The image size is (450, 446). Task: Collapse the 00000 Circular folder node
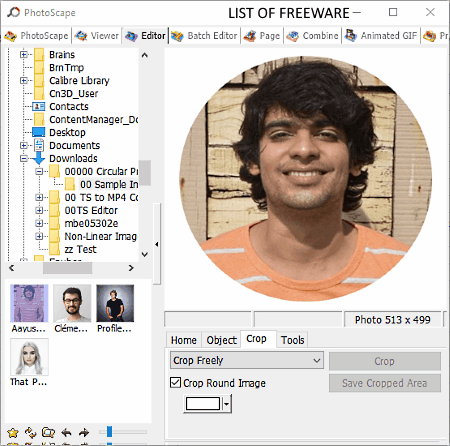(39, 171)
